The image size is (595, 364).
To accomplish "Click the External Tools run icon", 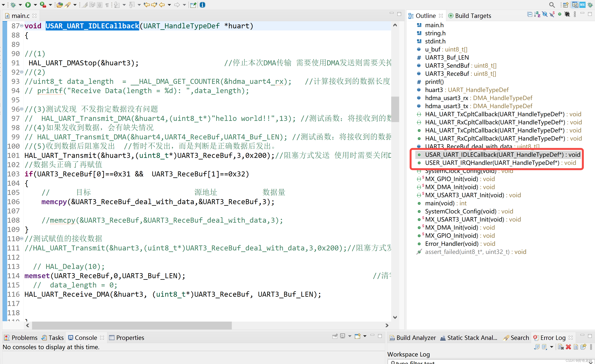I will [x=43, y=5].
